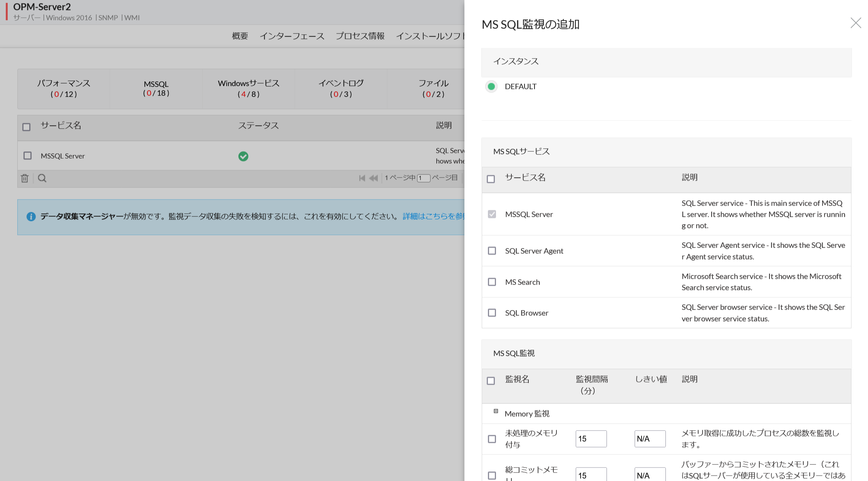
Task: Tick the SQL Browser service checkbox
Action: 492,313
